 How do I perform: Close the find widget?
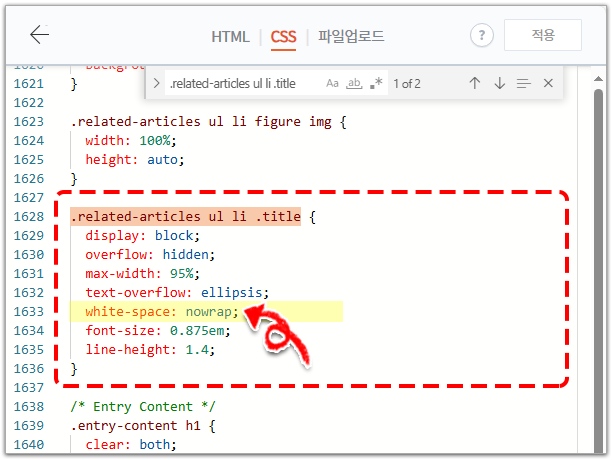[x=548, y=83]
